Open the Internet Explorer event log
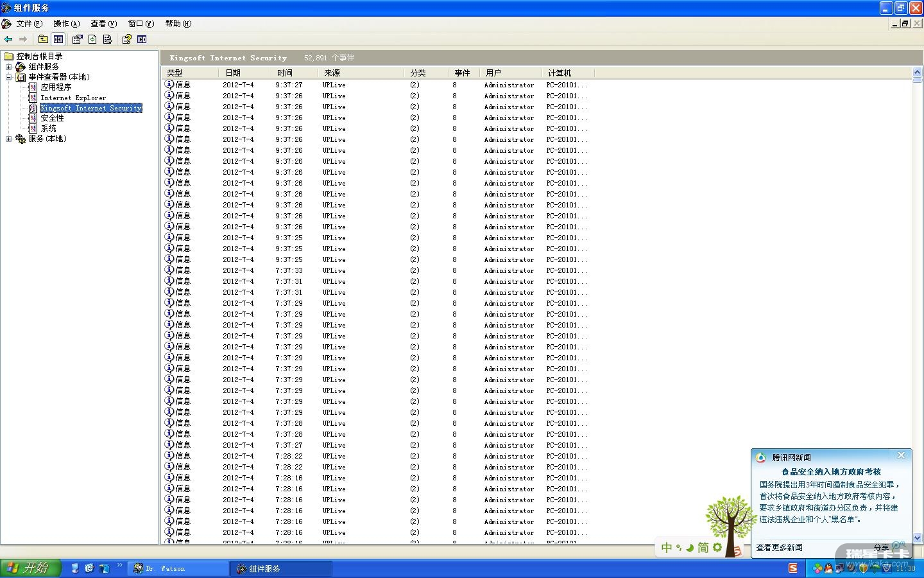 point(73,98)
